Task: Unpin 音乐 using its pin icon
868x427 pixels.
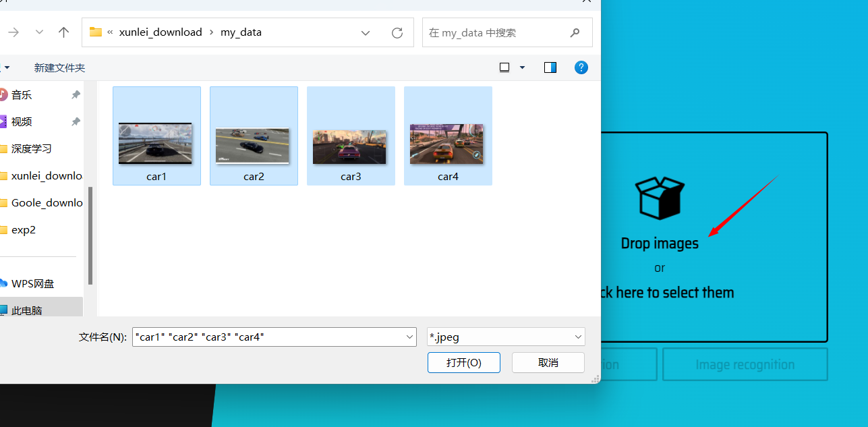Action: click(x=76, y=95)
